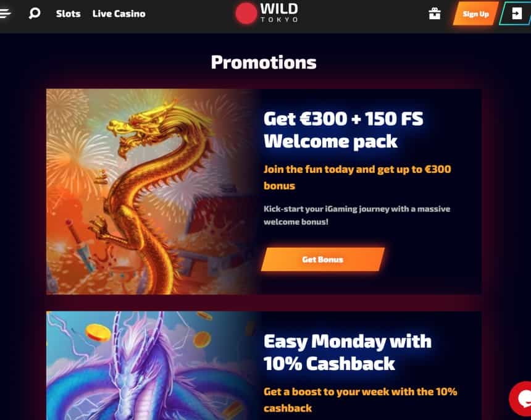Open the purple dragon cashback image

pos(153,366)
